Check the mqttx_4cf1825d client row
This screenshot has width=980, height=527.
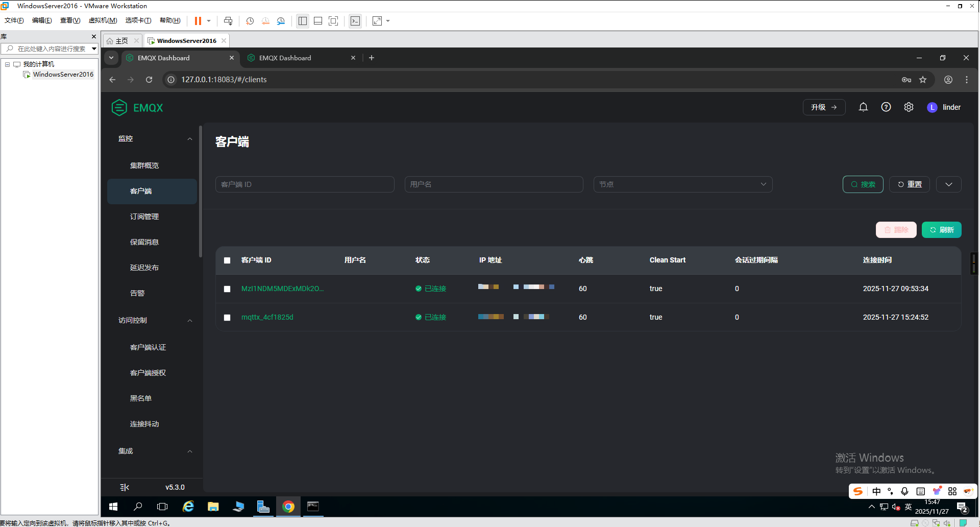point(227,318)
